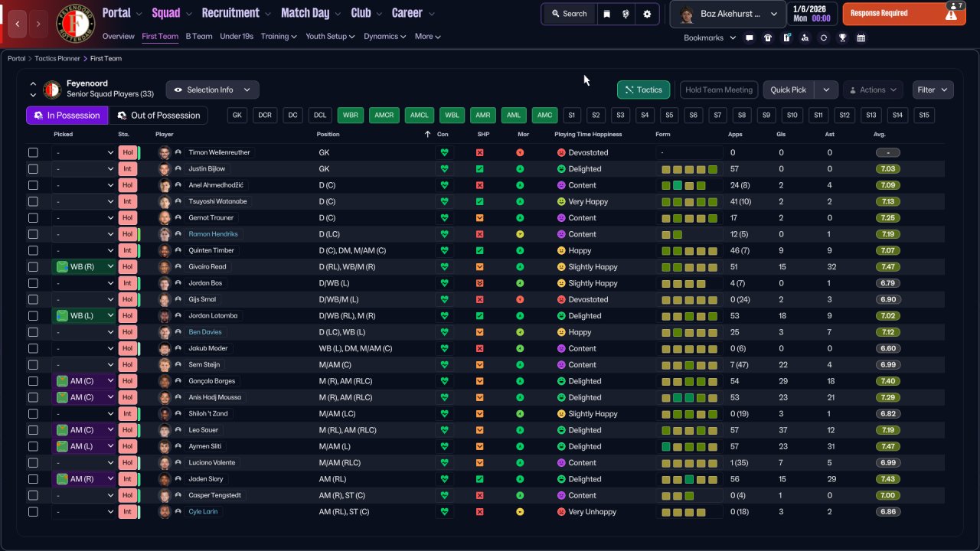
Task: Click Timon Wellenreuther's condition heart icon
Action: pos(444,152)
